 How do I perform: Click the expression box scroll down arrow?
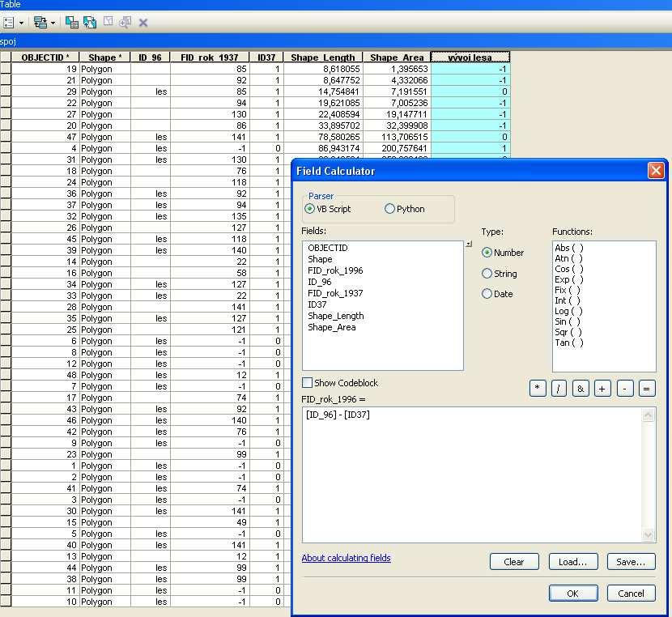[648, 534]
